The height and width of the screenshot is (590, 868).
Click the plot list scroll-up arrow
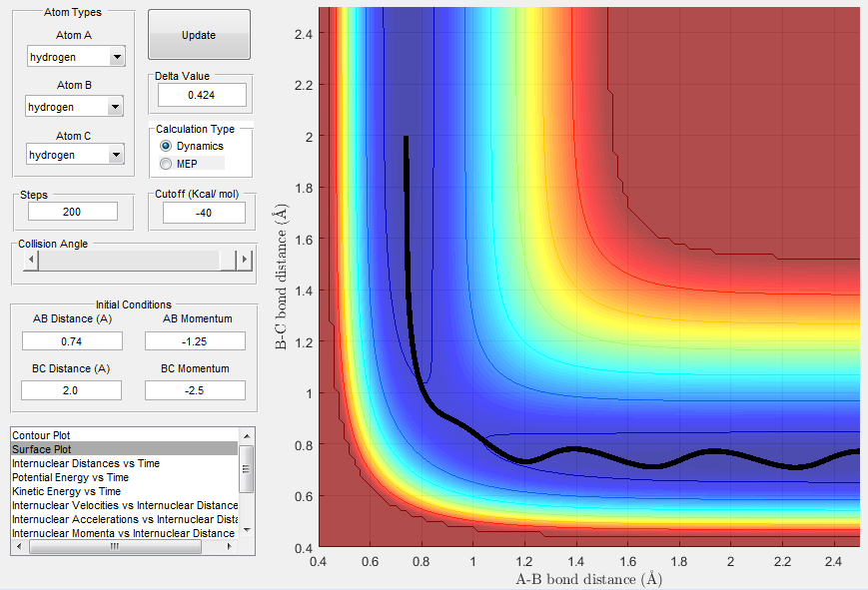pos(248,435)
